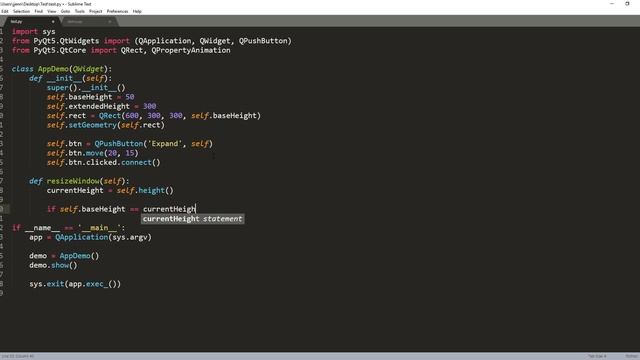Place cursor on the 'import sys' line
The width and height of the screenshot is (640, 360).
pyautogui.click(x=33, y=31)
